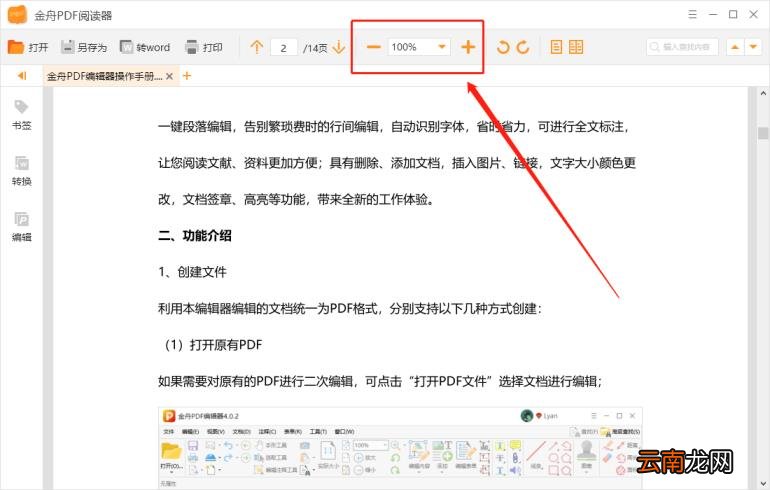
Task: Click the line (1) 打开原有PDF
Action: point(213,345)
